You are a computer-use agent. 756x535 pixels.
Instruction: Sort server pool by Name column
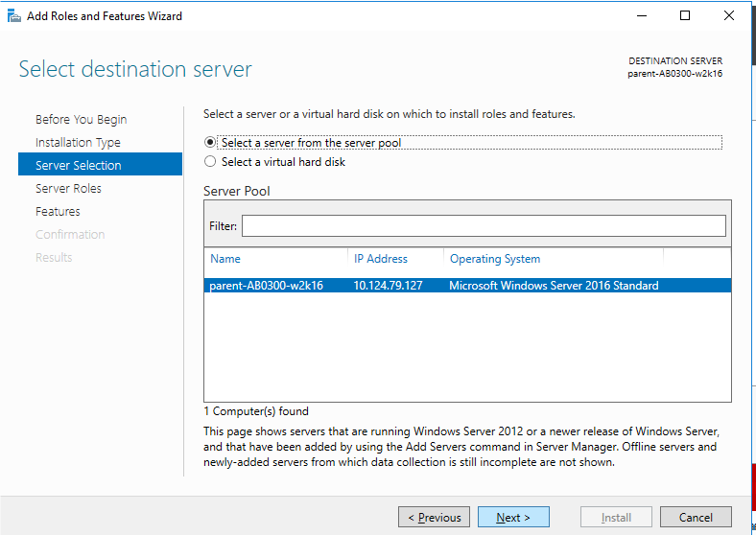pyautogui.click(x=225, y=259)
